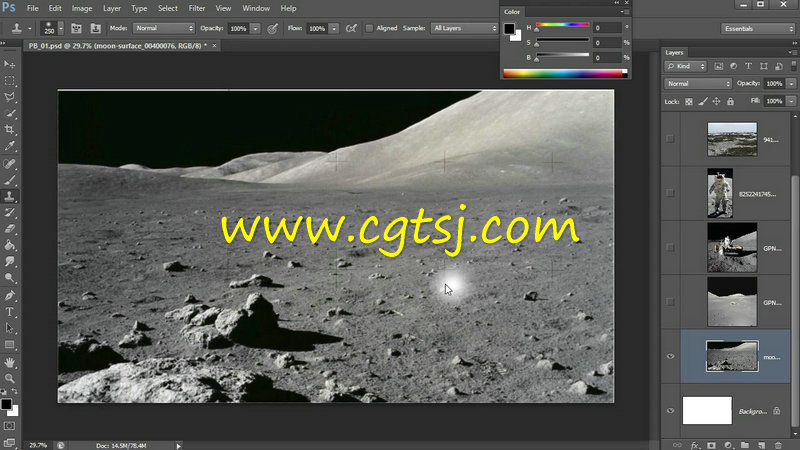
Task: Select the Spot Healing Brush tool
Action: [9, 164]
